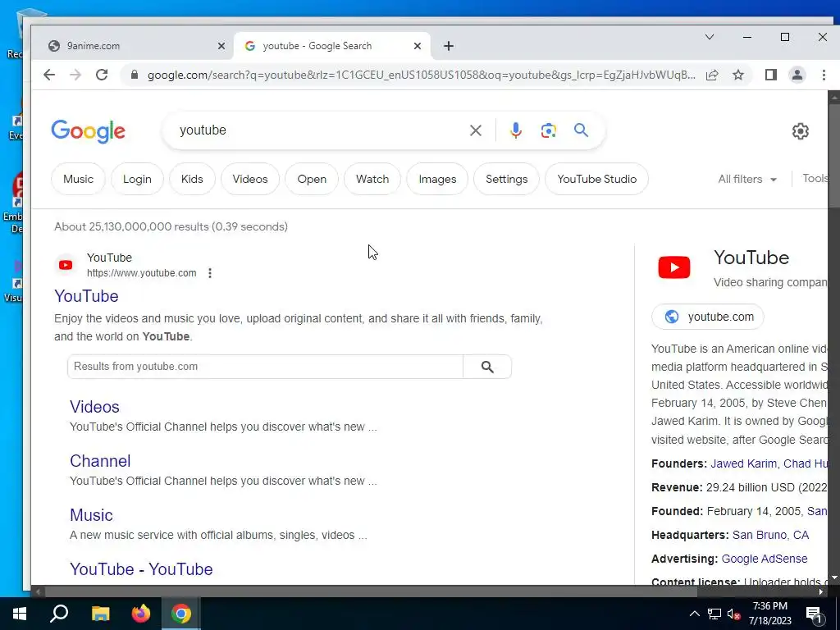The height and width of the screenshot is (630, 840).
Task: Search by image with the Google Lens icon
Action: click(548, 130)
